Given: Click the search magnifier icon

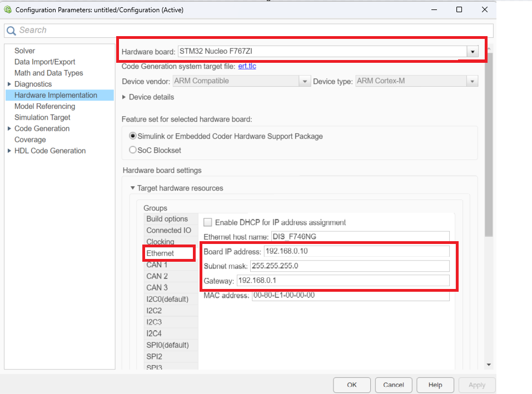Looking at the screenshot, I should [x=12, y=30].
